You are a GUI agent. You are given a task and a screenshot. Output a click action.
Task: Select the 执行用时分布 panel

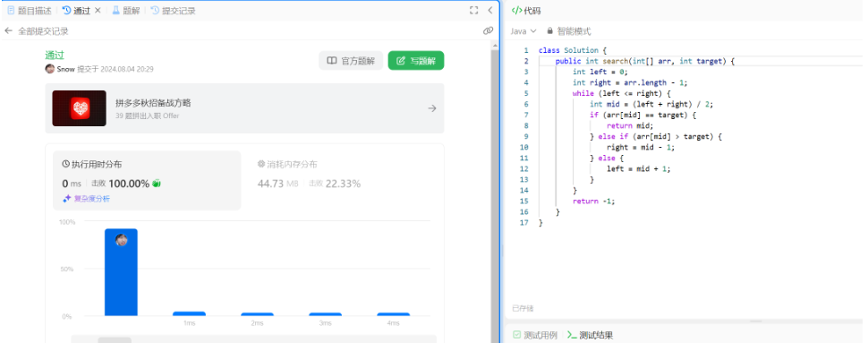pos(147,180)
